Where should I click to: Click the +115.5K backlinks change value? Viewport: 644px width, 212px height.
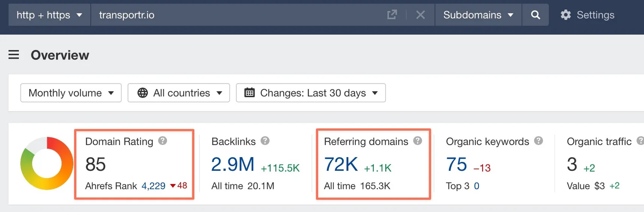tap(280, 168)
